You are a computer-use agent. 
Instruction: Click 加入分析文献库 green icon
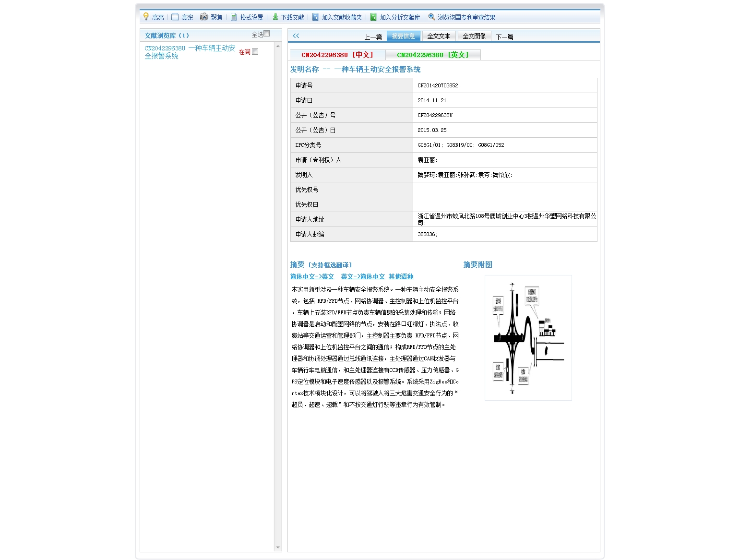click(x=373, y=17)
